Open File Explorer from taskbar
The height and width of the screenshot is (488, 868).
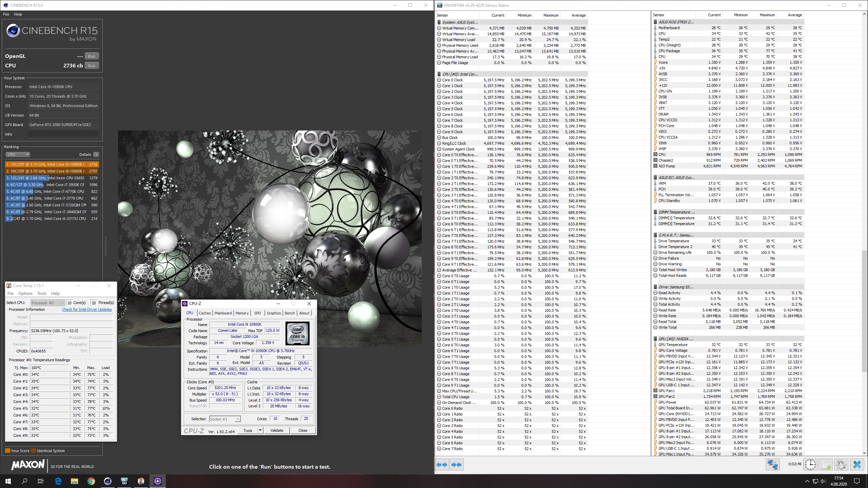tap(75, 481)
